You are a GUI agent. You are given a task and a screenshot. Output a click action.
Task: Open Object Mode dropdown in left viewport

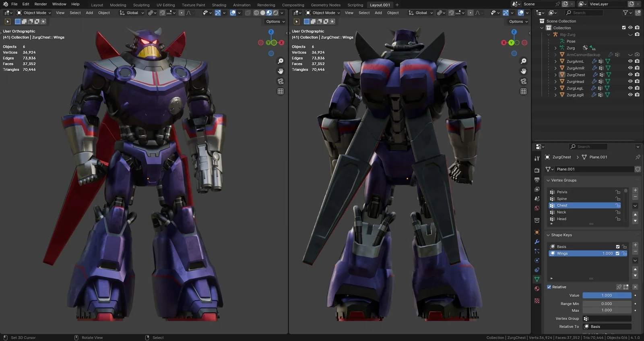click(x=34, y=13)
